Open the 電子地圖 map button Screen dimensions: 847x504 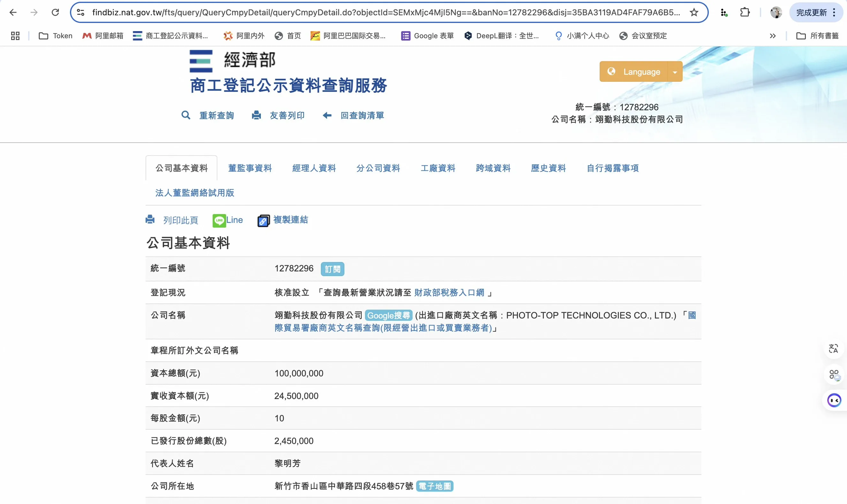coord(435,486)
